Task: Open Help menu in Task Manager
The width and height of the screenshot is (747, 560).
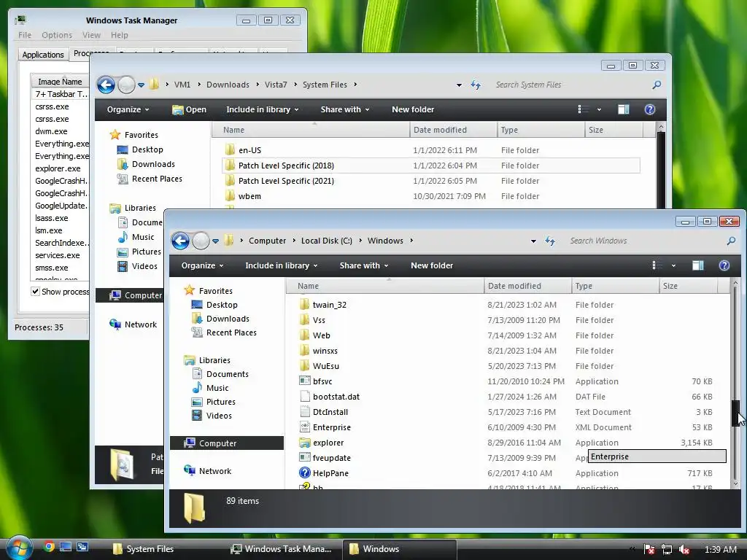Action: click(120, 35)
